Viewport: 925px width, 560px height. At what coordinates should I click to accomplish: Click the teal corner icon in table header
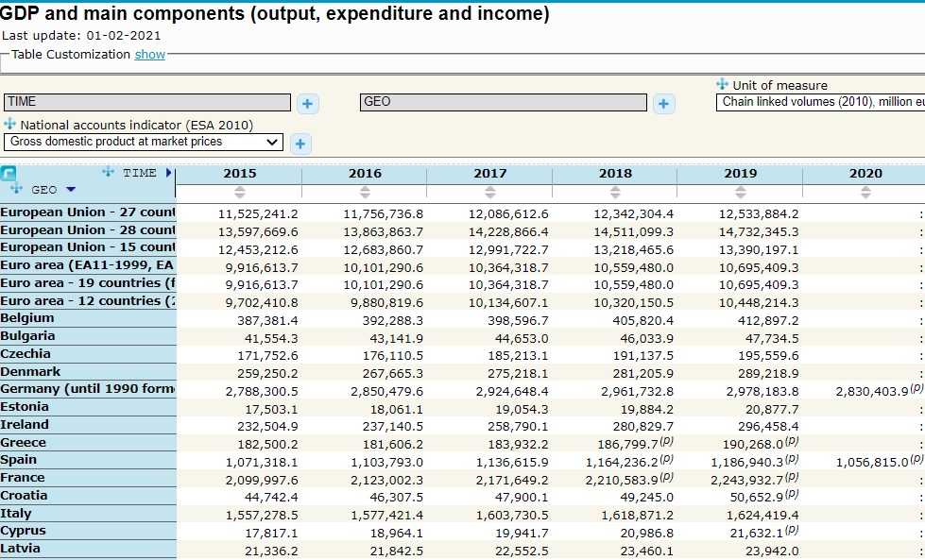pos(9,173)
